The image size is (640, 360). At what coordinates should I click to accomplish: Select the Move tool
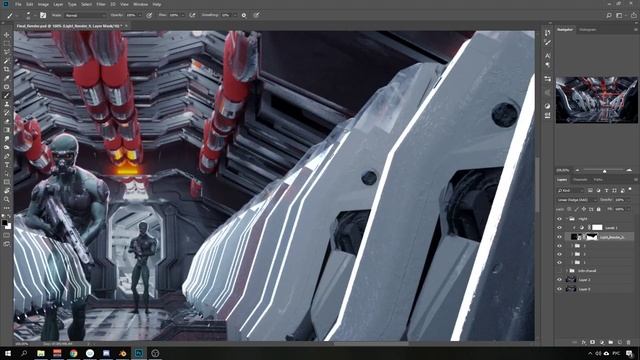click(7, 35)
